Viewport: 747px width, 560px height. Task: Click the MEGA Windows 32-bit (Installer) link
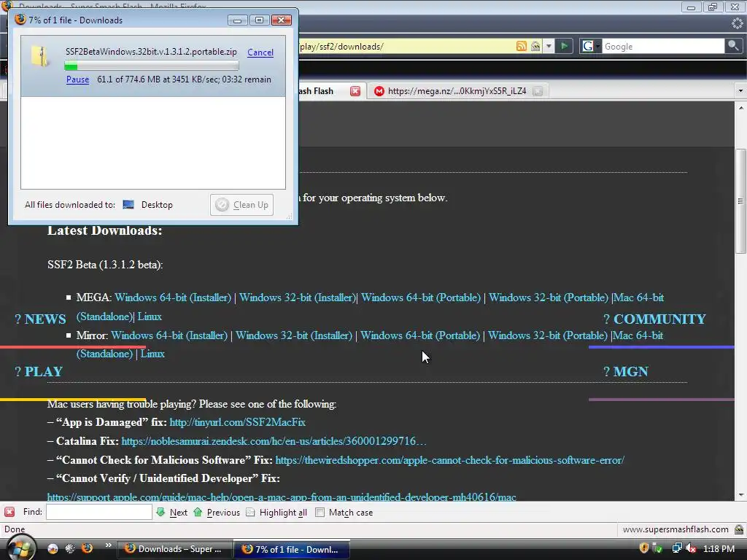[298, 297]
